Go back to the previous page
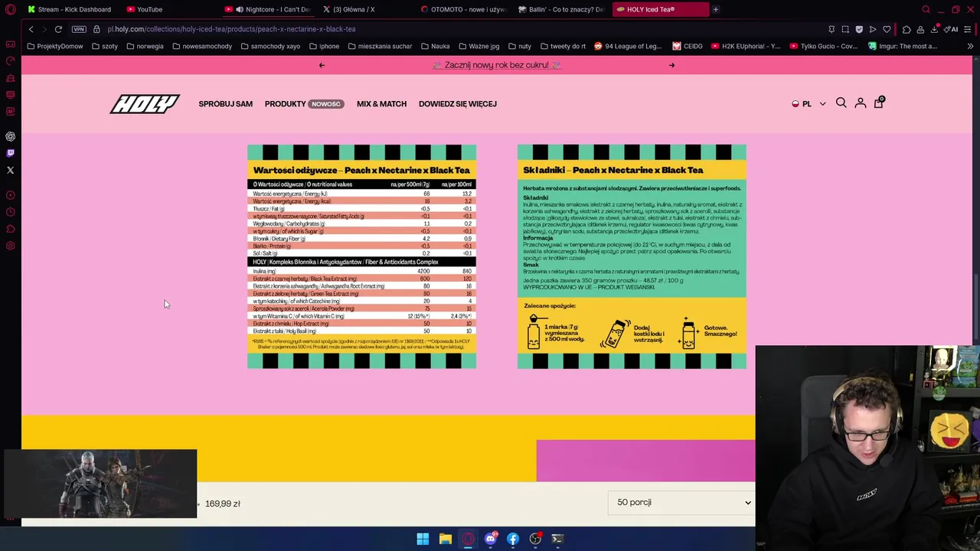 (31, 29)
